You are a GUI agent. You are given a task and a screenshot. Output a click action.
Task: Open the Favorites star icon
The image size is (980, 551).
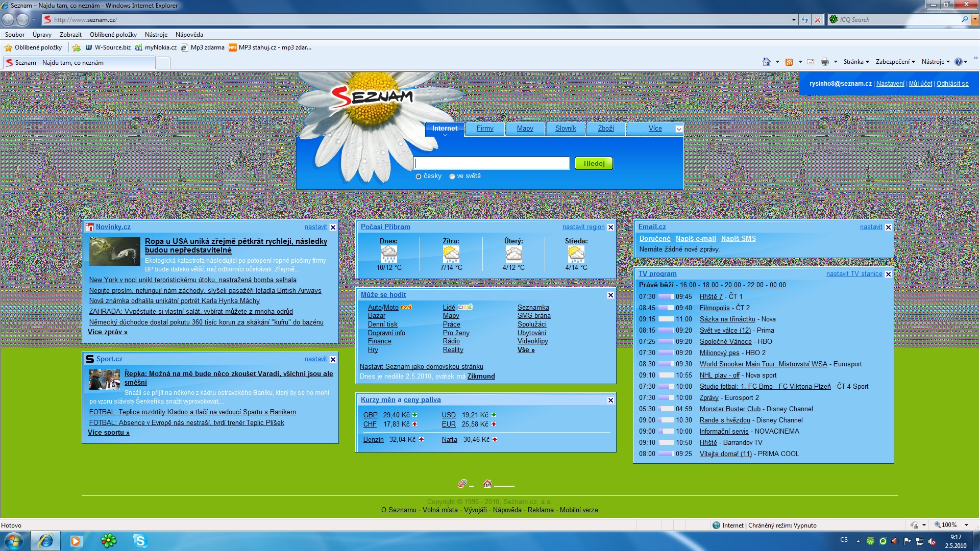tap(9, 47)
